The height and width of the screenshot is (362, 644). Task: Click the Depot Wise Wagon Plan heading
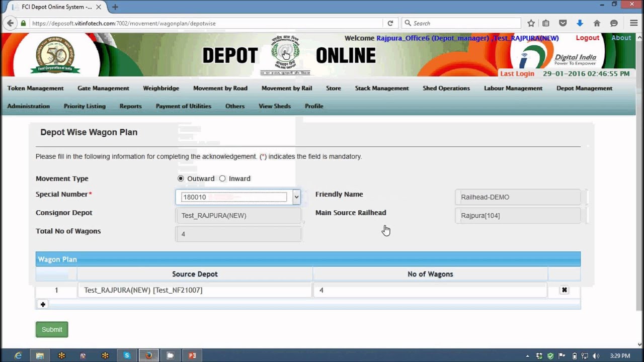pyautogui.click(x=89, y=132)
